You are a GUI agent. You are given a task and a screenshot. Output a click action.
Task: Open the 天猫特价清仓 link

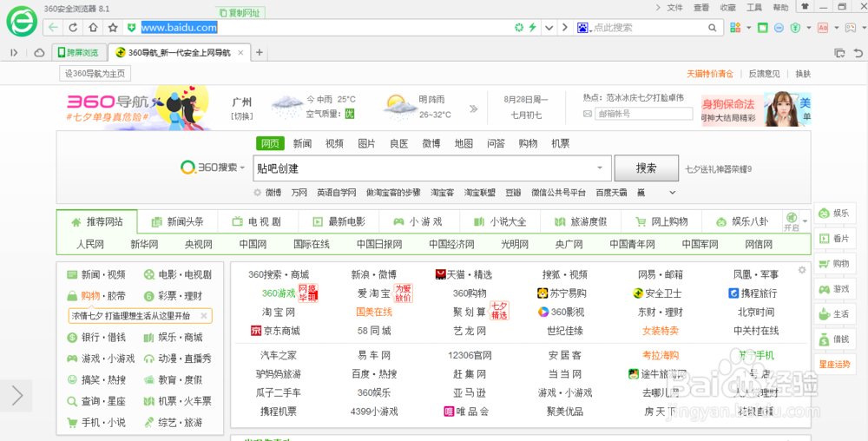click(710, 74)
